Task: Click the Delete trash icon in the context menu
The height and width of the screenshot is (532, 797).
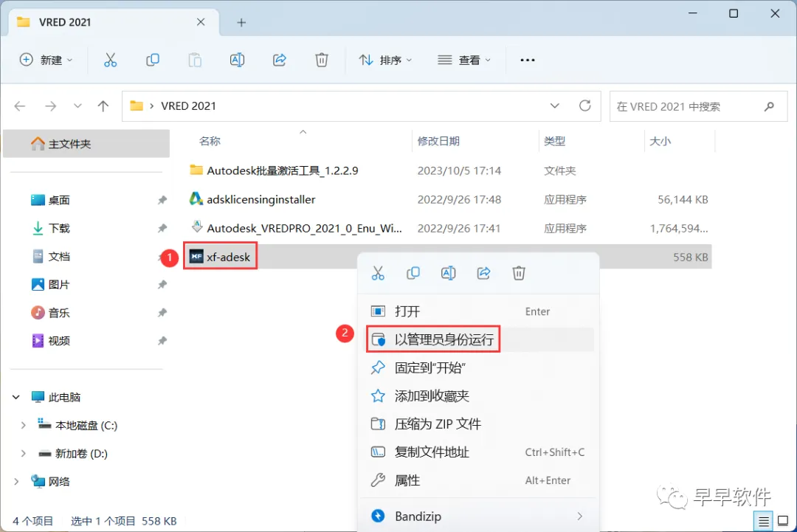Action: (519, 273)
